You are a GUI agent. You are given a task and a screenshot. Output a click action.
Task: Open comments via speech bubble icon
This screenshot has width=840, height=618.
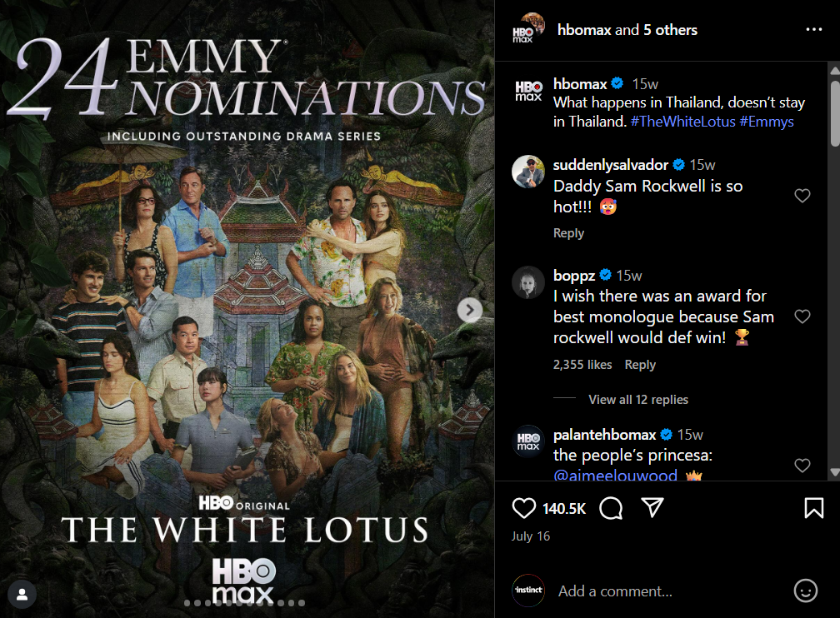click(611, 508)
